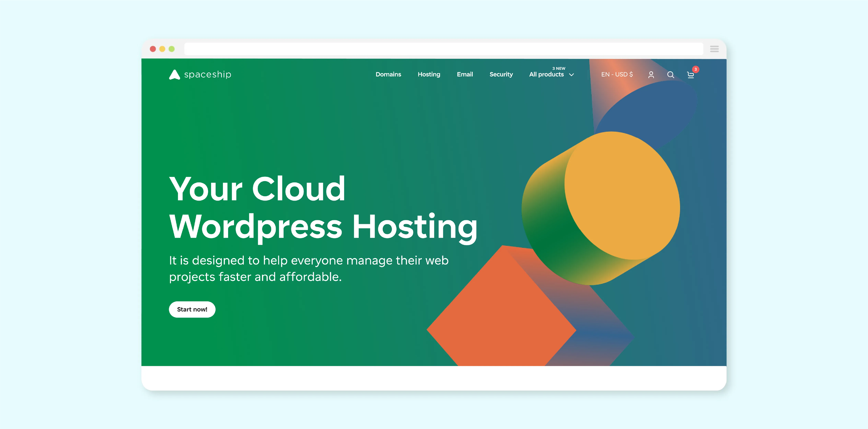This screenshot has height=429, width=868.
Task: Select Hosting from the navigation
Action: (429, 75)
